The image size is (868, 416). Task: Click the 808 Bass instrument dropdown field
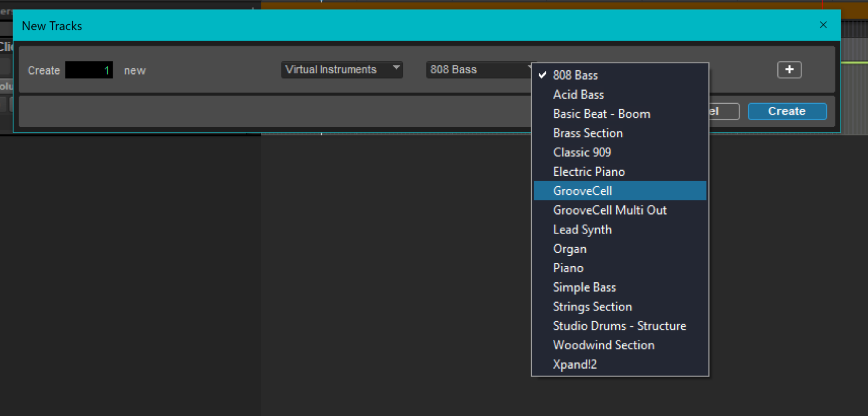478,70
